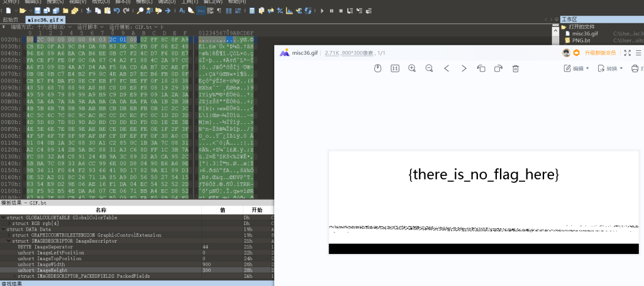The width and height of the screenshot is (644, 286).
Task: Rotate image left in viewer
Action: coord(481,68)
